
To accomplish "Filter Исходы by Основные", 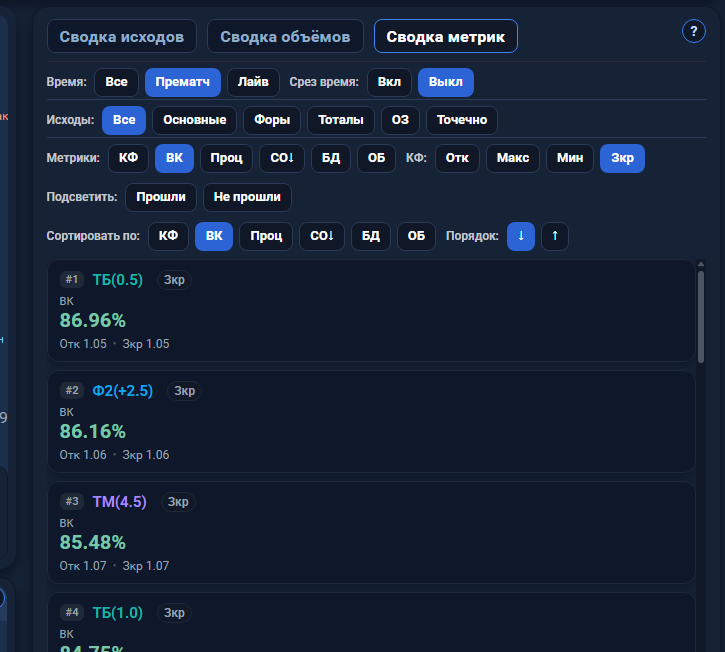I will (x=194, y=120).
